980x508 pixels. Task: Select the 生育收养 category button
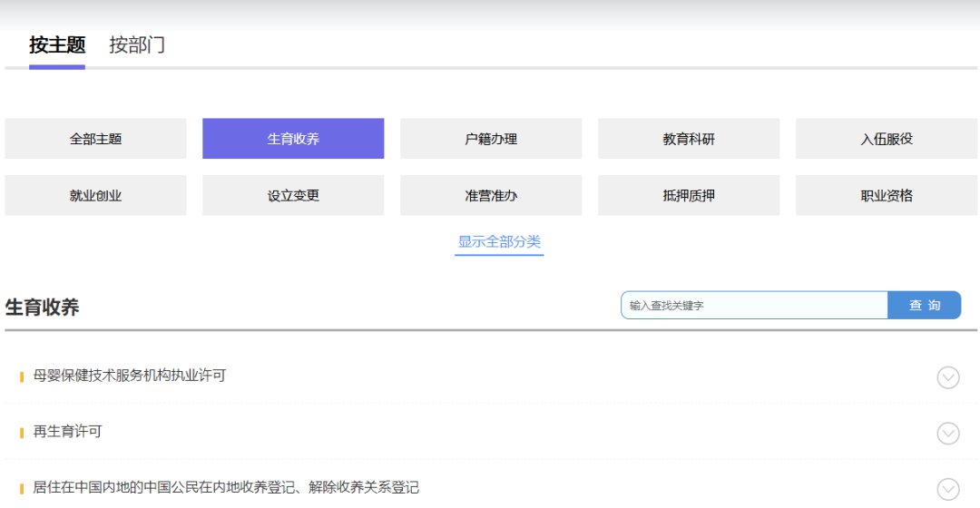pyautogui.click(x=293, y=139)
